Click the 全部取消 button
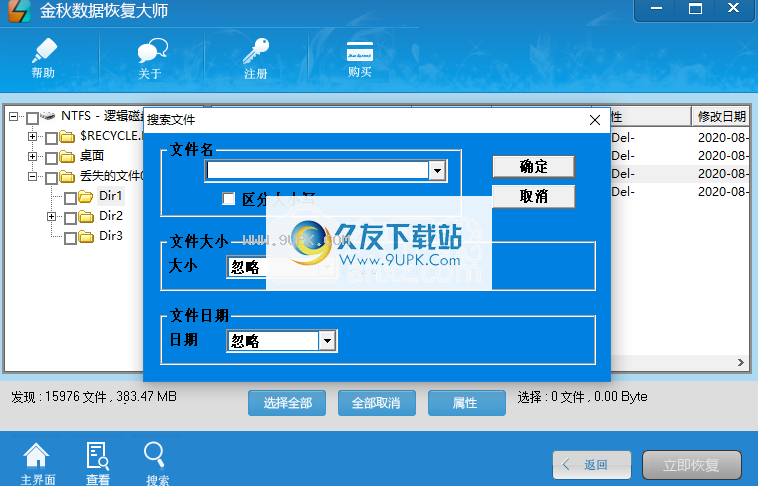 point(377,403)
